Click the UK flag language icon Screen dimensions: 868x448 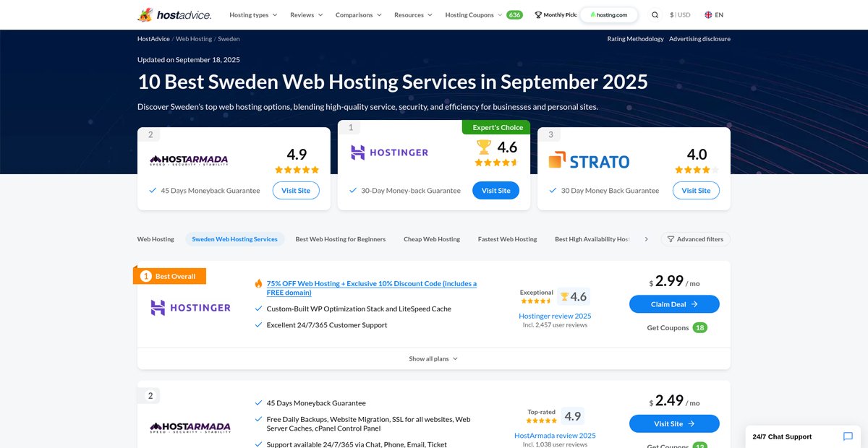tap(708, 14)
